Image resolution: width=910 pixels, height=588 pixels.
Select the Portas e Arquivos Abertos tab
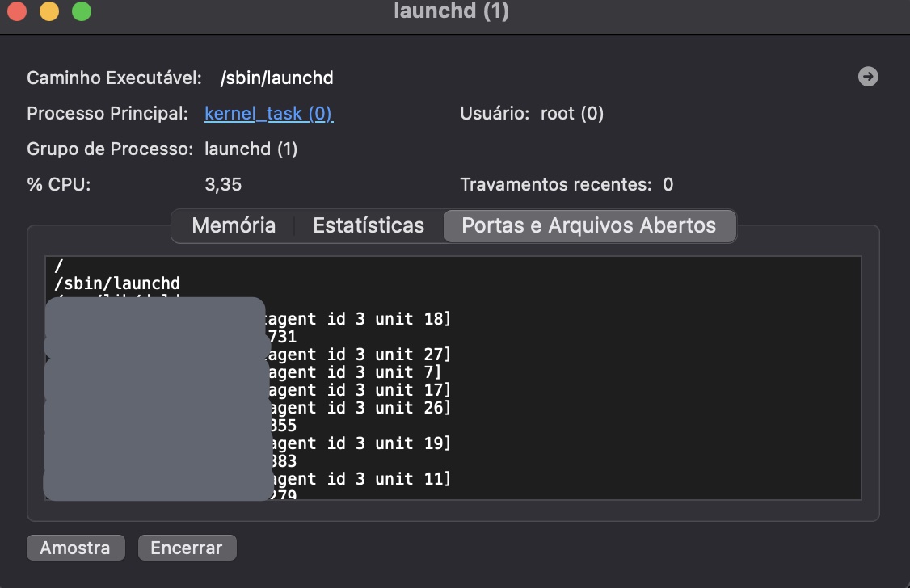tap(589, 226)
